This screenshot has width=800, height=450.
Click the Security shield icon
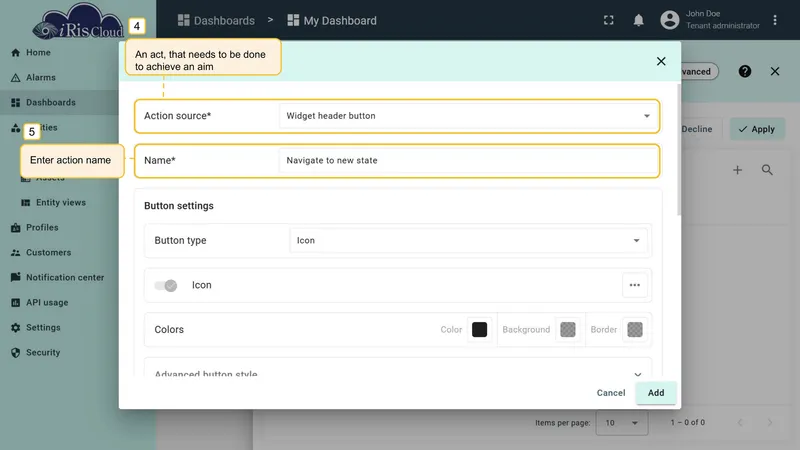(15, 353)
